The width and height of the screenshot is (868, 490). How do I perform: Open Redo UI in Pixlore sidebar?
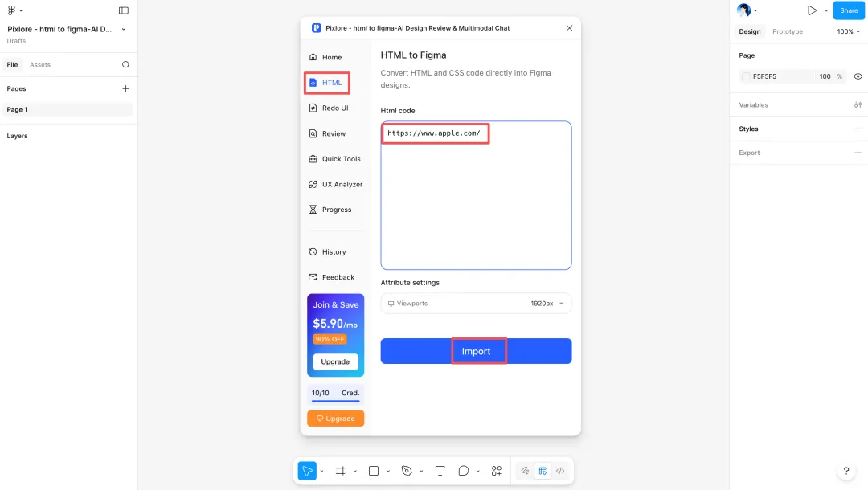pos(329,108)
